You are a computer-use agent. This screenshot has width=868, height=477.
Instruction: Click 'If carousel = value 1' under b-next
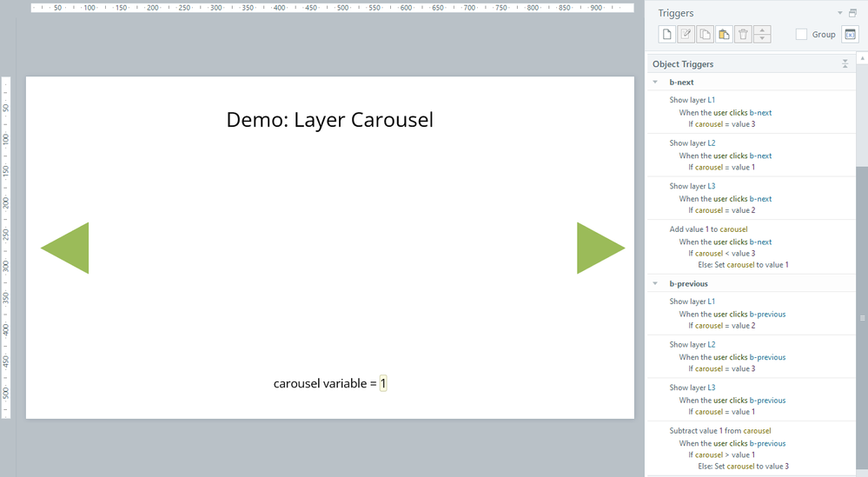click(722, 168)
